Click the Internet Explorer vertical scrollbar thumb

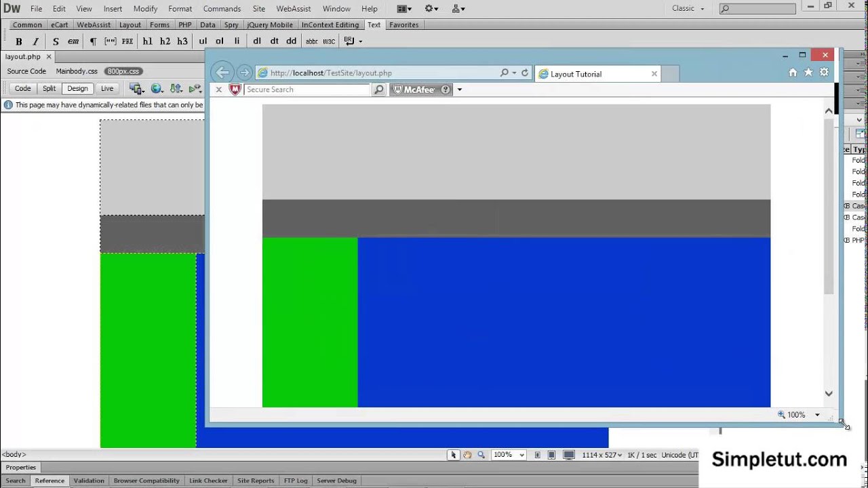[x=829, y=206]
